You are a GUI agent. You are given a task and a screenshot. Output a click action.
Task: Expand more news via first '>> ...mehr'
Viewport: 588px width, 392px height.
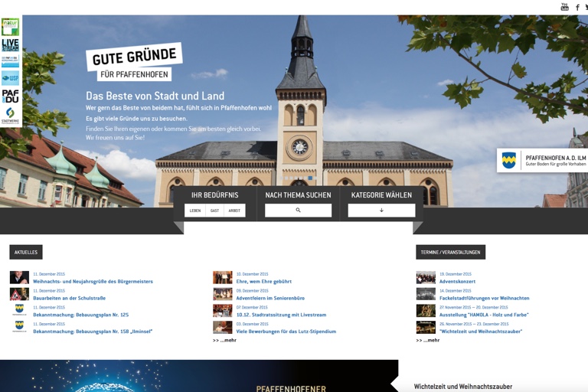tap(224, 340)
